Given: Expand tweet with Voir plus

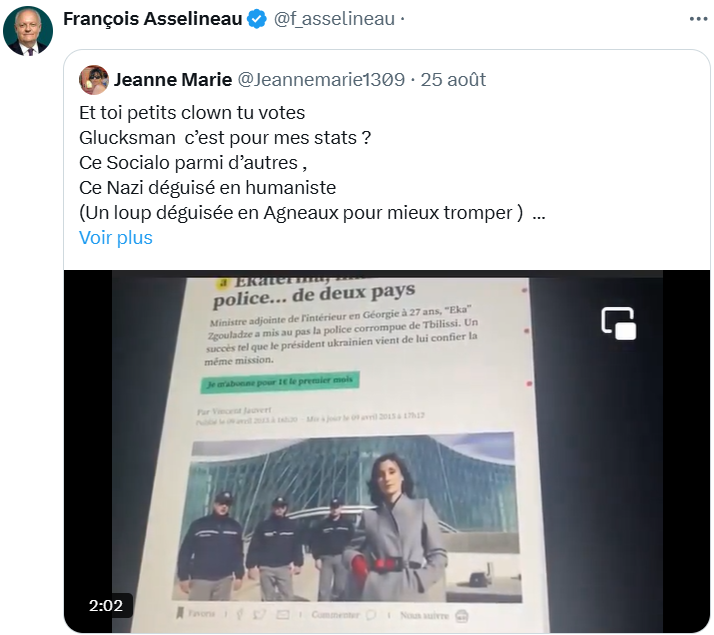Looking at the screenshot, I should [x=116, y=238].
